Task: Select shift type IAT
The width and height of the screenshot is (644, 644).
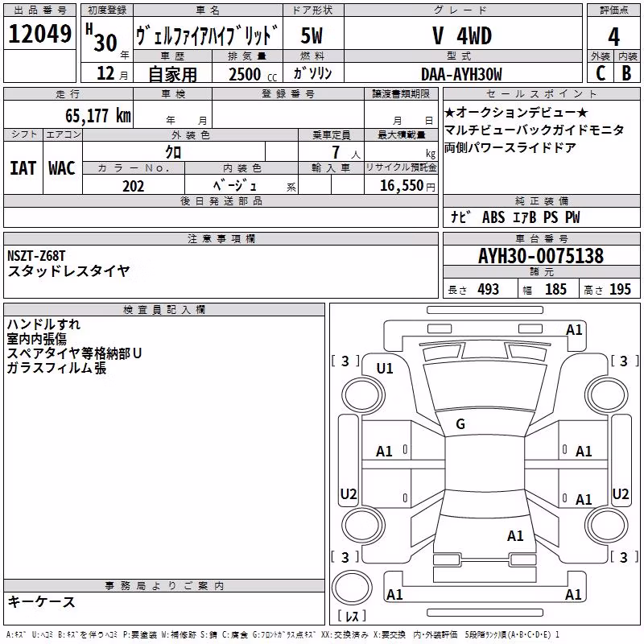Action: click(x=23, y=168)
